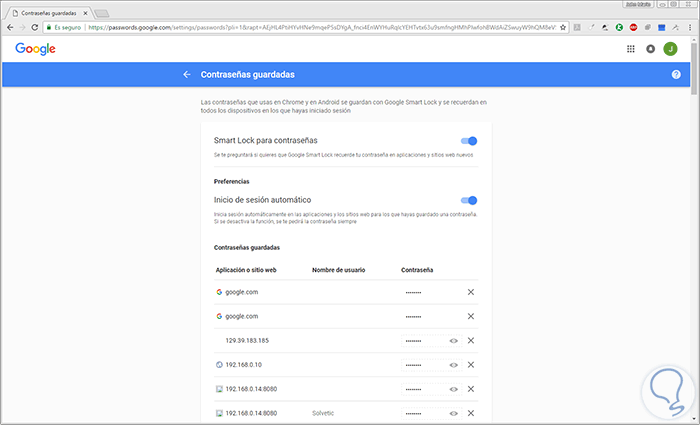Image resolution: width=700 pixels, height=425 pixels.
Task: Open Google account notifications bell
Action: (x=651, y=47)
